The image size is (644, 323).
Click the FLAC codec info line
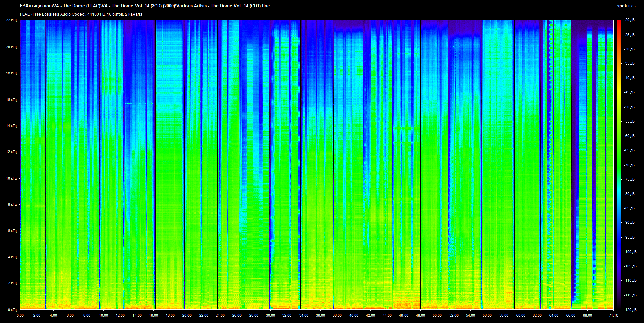[x=81, y=14]
